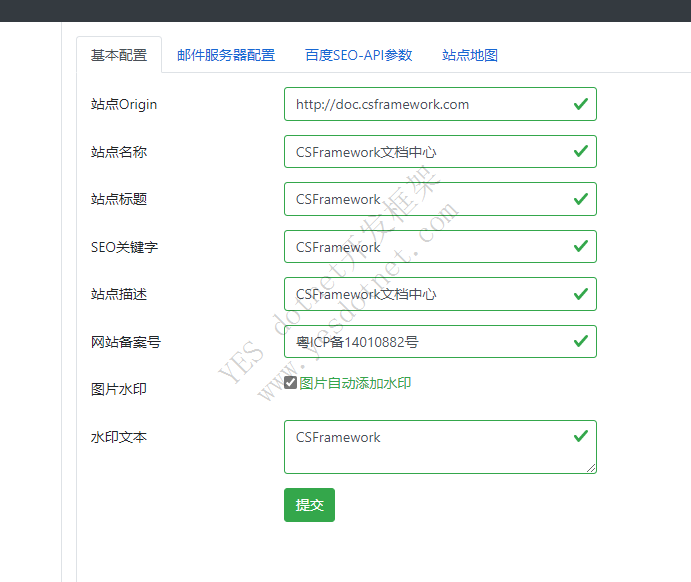The image size is (691, 582).
Task: Click the 站点Origin input field
Action: [440, 104]
